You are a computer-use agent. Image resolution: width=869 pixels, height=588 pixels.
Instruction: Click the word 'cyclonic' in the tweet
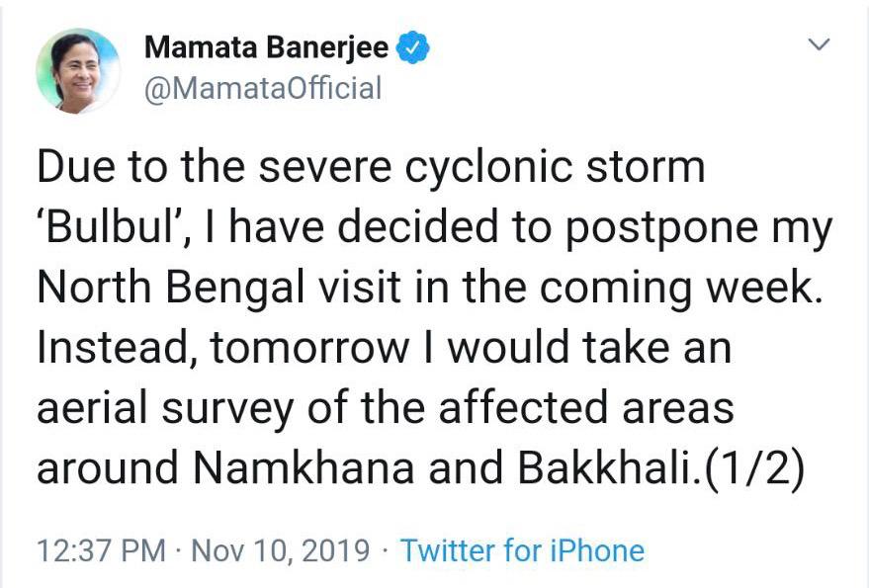click(x=488, y=167)
